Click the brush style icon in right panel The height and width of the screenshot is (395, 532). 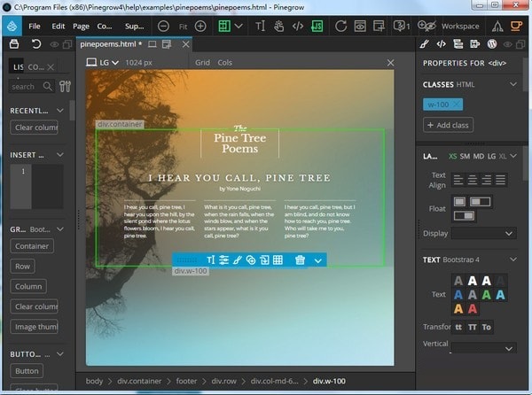tap(424, 44)
